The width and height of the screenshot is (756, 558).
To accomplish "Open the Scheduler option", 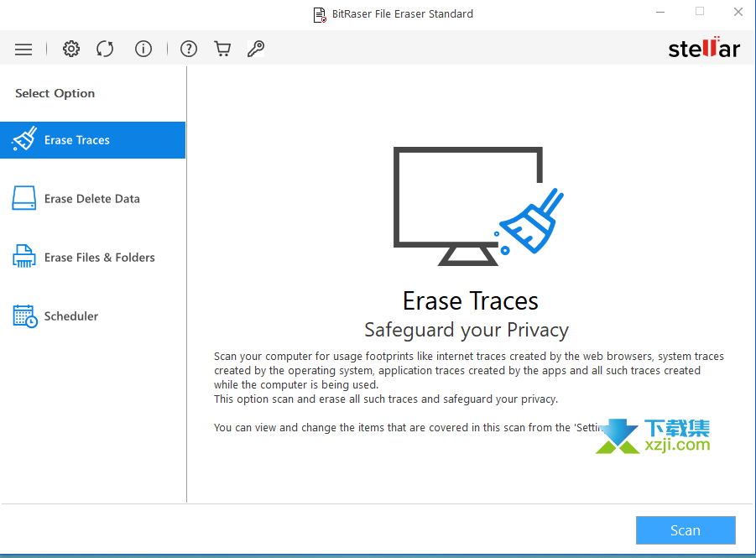I will (92, 316).
